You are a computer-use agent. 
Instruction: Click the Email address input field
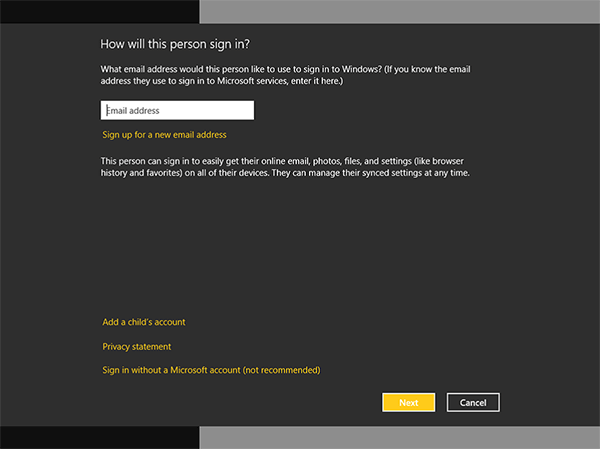click(177, 110)
